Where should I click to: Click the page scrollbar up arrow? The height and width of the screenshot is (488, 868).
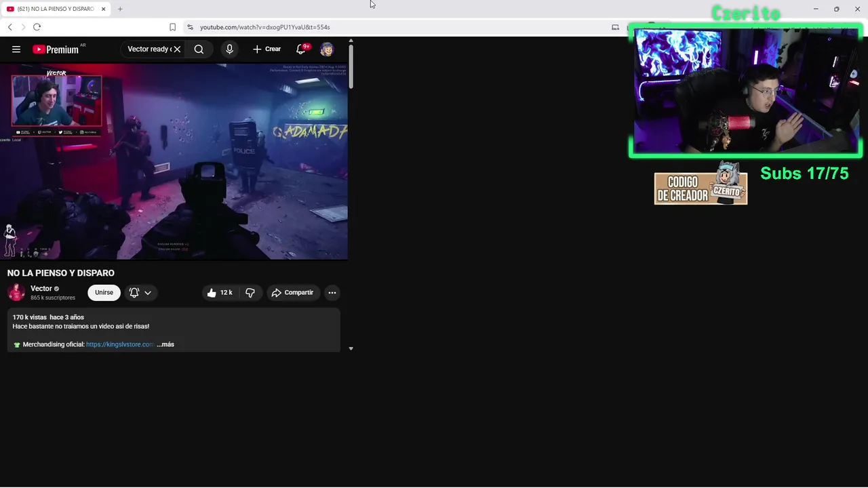coord(351,41)
